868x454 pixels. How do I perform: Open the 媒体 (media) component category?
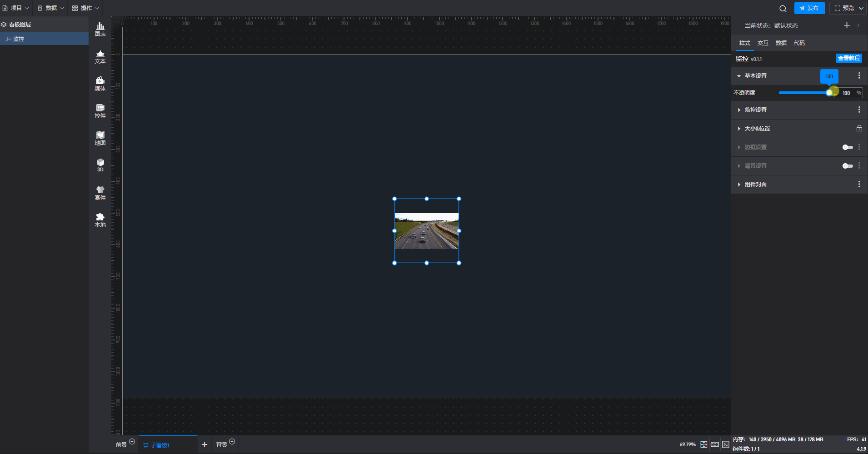(x=100, y=84)
